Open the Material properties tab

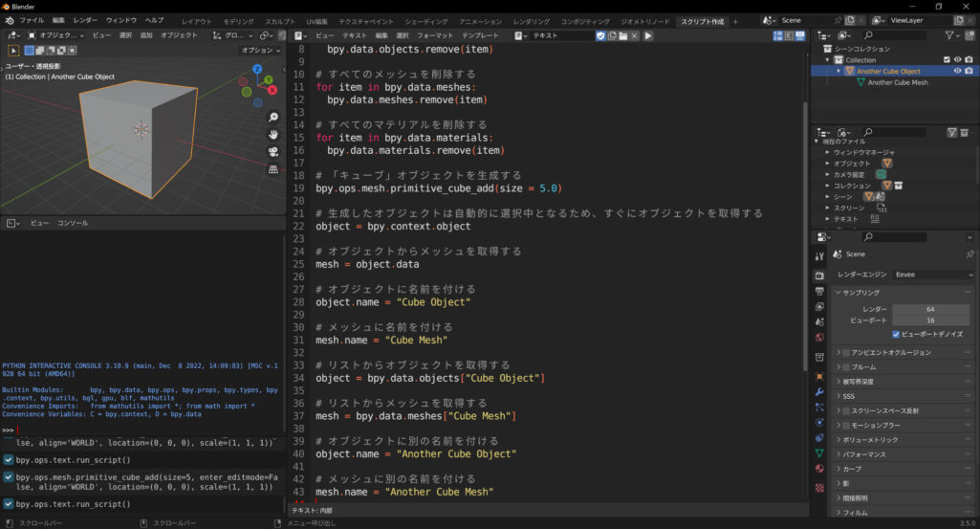point(819,469)
